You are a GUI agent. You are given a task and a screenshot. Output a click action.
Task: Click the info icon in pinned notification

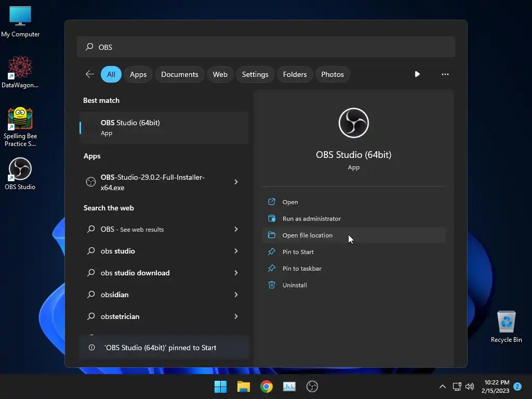coord(91,348)
